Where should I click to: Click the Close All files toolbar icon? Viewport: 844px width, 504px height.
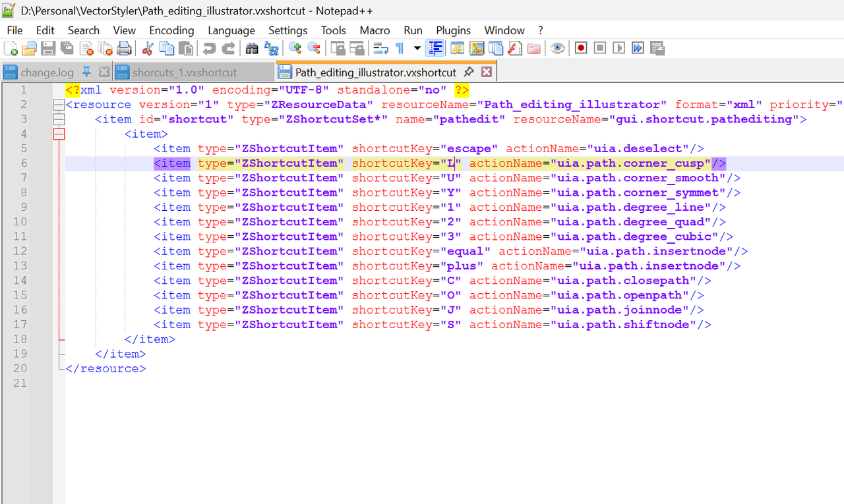105,48
